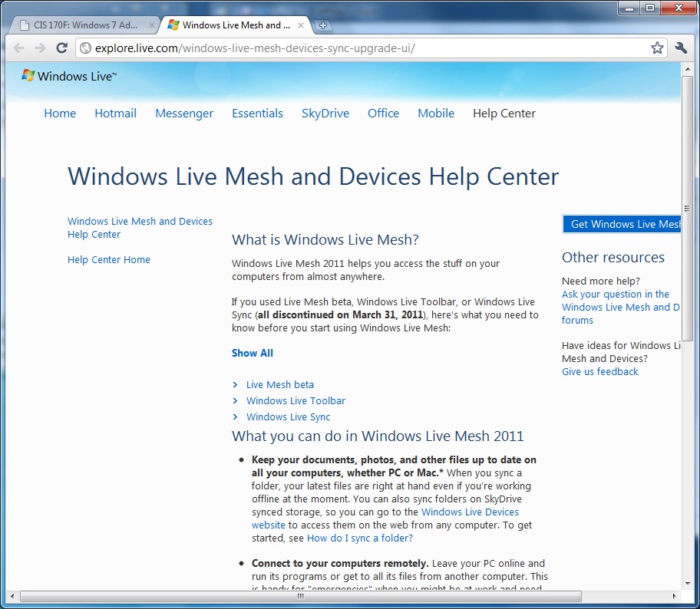This screenshot has height=609, width=700.
Task: Click the scroll down arrow
Action: [688, 583]
